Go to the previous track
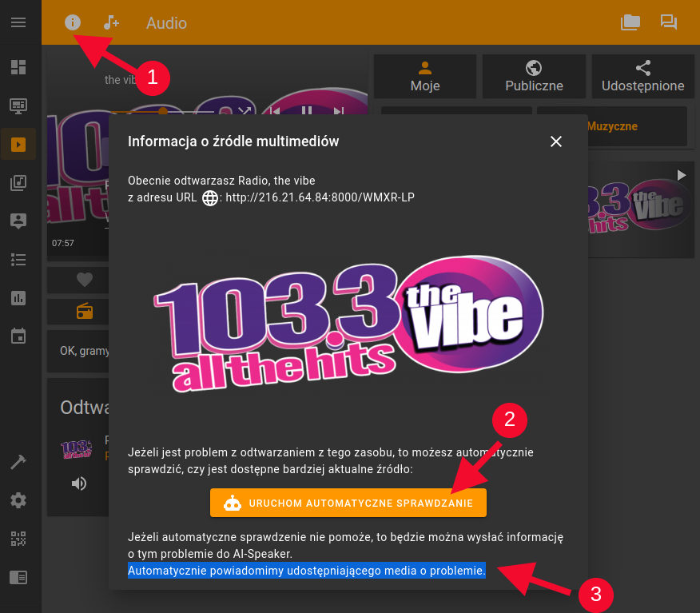This screenshot has height=613, width=700. pyautogui.click(x=274, y=110)
